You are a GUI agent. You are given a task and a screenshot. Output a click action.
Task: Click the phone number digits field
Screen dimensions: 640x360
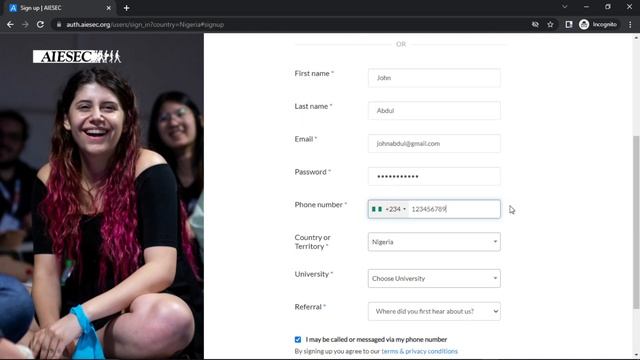coord(454,209)
